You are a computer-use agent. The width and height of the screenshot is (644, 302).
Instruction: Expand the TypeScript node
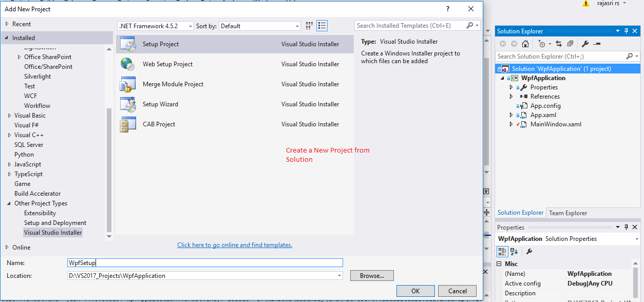coord(9,174)
